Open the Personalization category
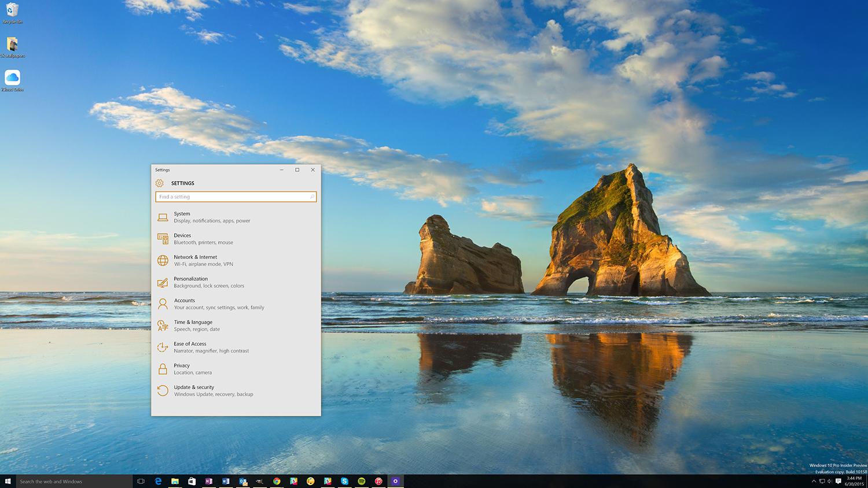Screen dimensions: 868x488 pyautogui.click(x=236, y=282)
